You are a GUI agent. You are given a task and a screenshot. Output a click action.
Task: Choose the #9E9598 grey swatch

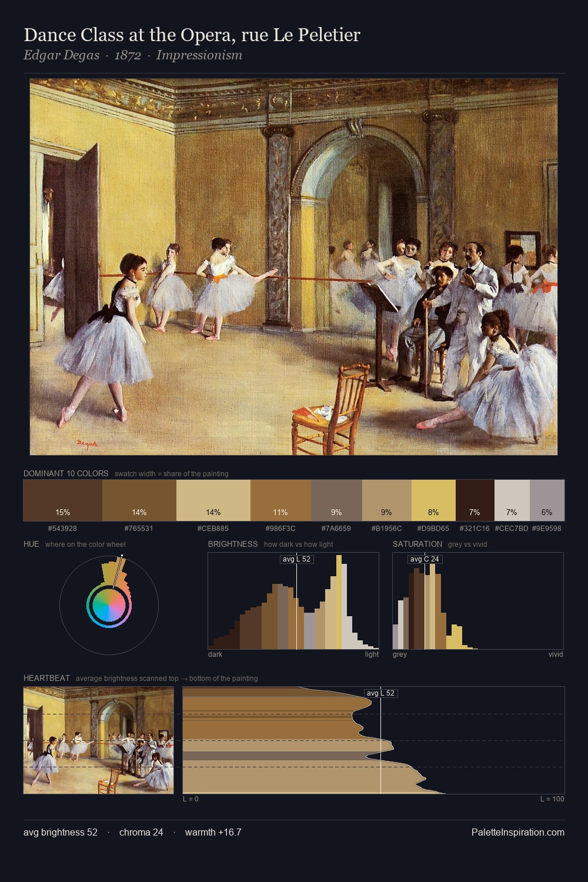547,500
